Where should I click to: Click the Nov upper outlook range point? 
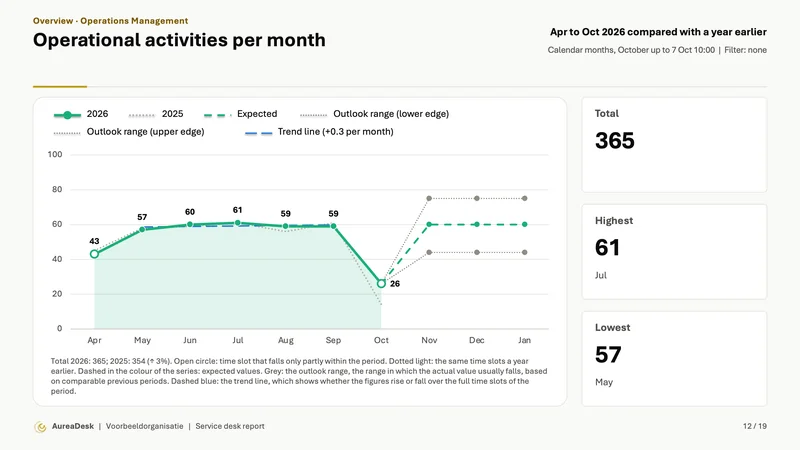pyautogui.click(x=429, y=198)
